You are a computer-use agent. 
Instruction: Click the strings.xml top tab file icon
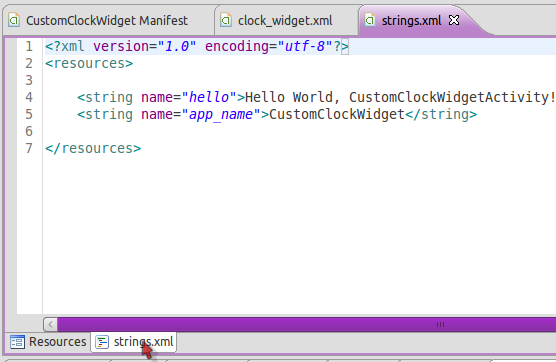(x=370, y=20)
